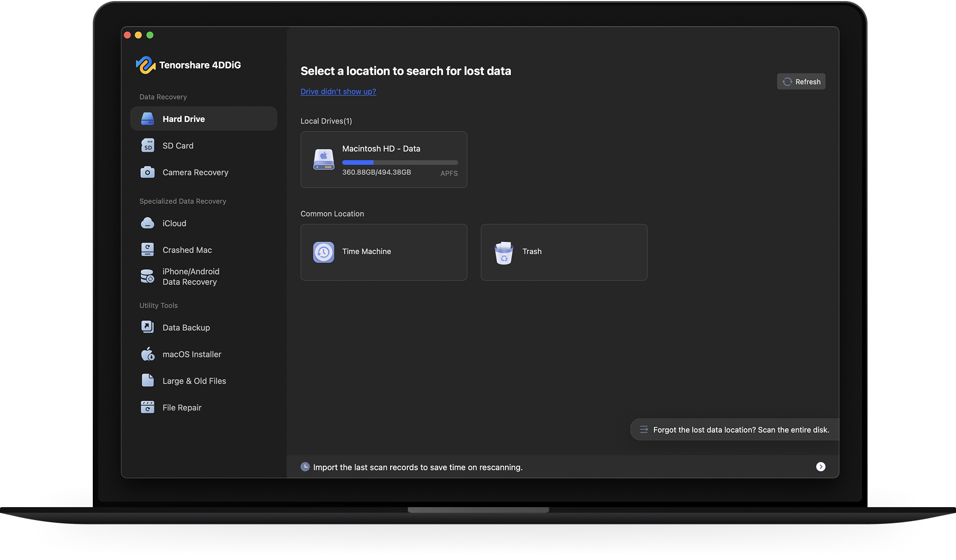Viewport: 956px width, 560px height.
Task: Open iCloud recovery cloud icon
Action: coord(147,223)
